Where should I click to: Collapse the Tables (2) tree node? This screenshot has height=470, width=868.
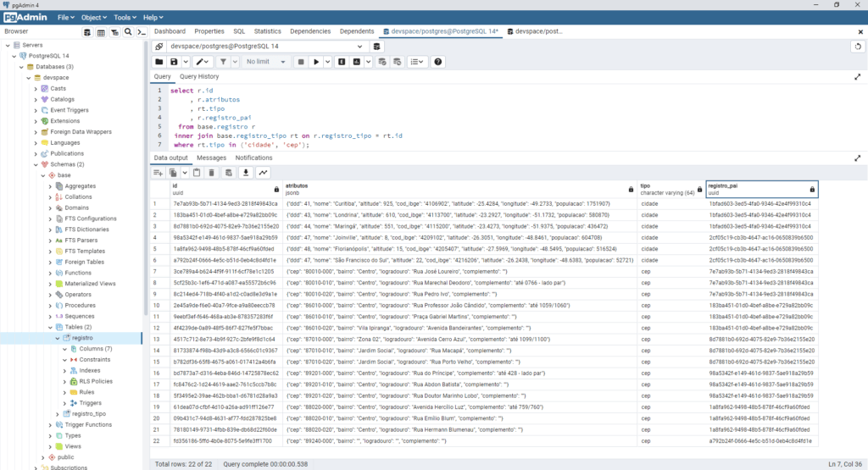(50, 328)
